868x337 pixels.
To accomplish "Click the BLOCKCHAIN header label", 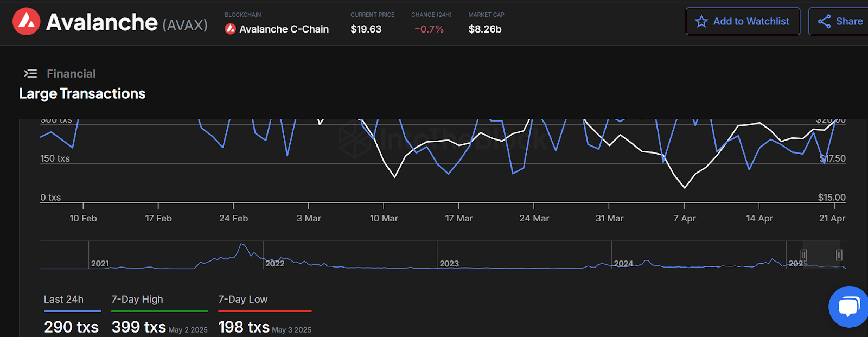I will tap(243, 15).
